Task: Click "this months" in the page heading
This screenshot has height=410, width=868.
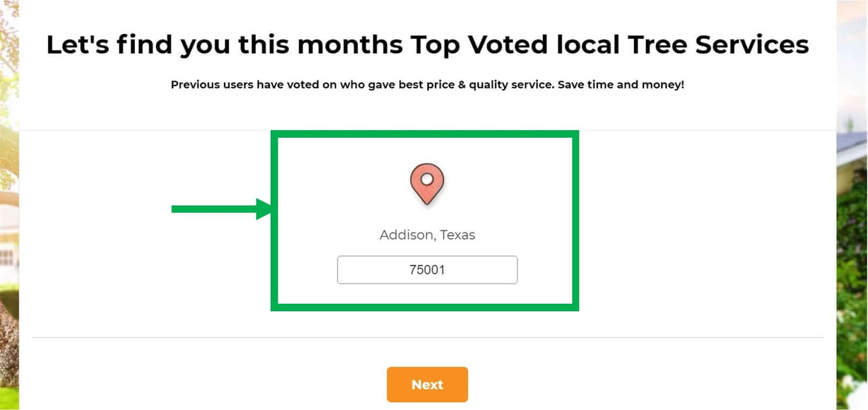Action: [x=321, y=45]
